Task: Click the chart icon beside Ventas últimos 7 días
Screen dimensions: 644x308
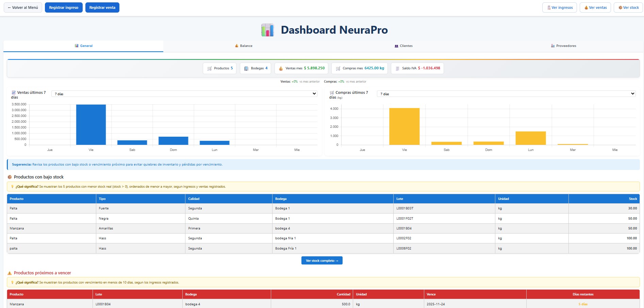Action: 14,92
